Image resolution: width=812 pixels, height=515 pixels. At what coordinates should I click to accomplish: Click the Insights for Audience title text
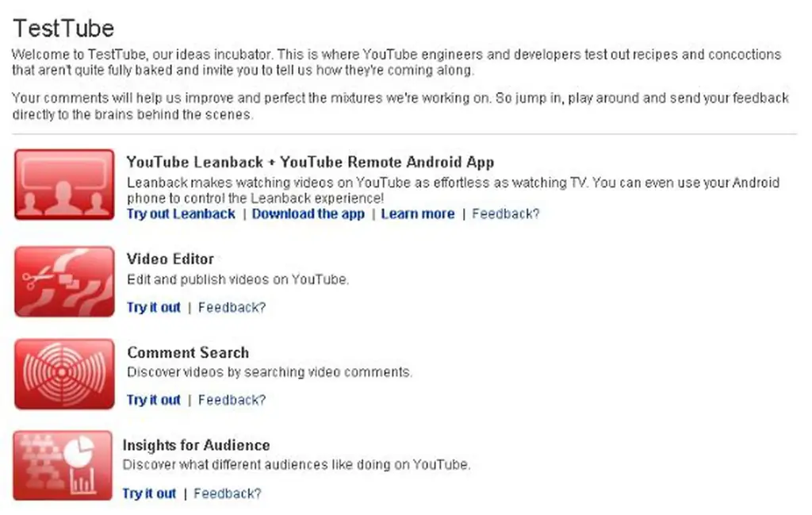click(197, 445)
